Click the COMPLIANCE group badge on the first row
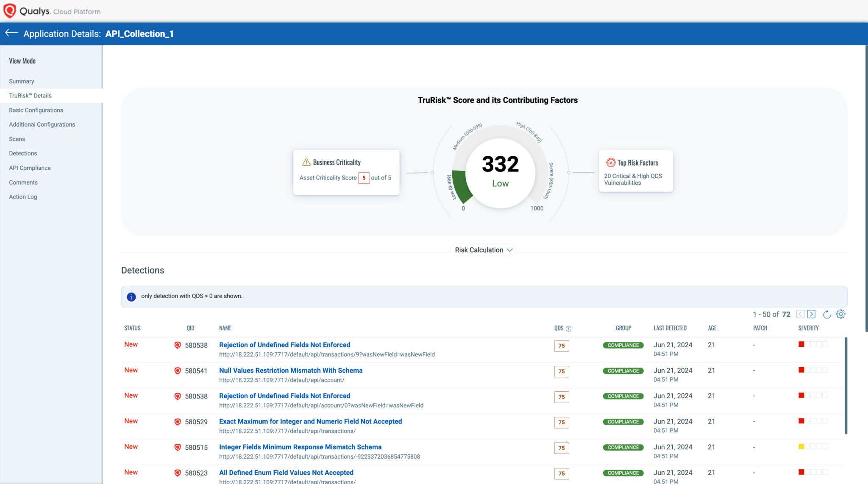The height and width of the screenshot is (484, 868). [x=623, y=345]
